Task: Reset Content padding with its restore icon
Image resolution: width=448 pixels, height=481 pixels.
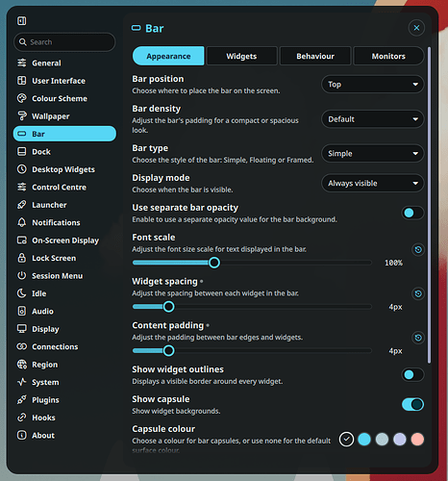Action: point(418,338)
